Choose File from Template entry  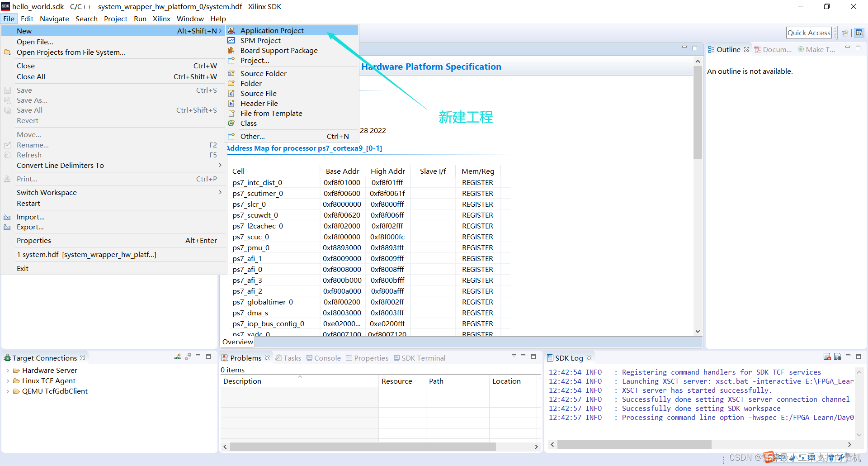(x=292, y=113)
